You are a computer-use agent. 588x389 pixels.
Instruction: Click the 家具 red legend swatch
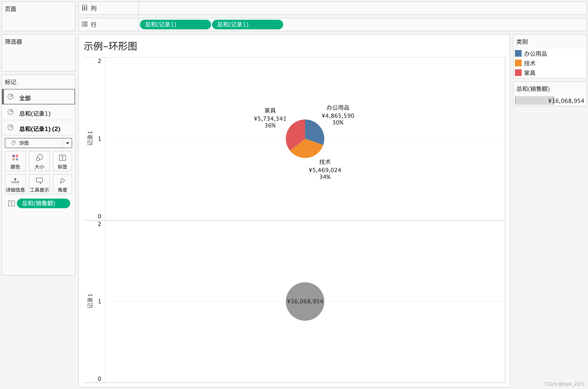point(518,73)
